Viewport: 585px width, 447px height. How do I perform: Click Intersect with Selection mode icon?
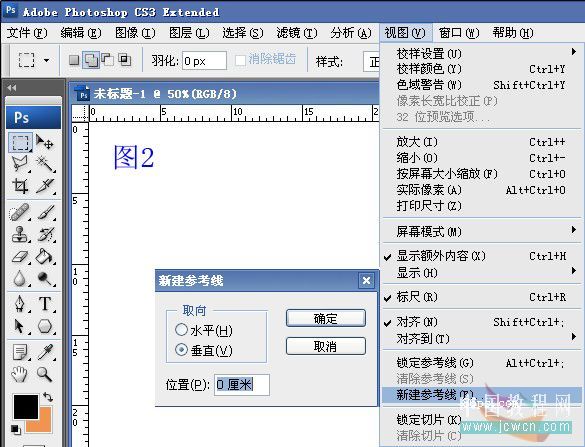coord(124,60)
